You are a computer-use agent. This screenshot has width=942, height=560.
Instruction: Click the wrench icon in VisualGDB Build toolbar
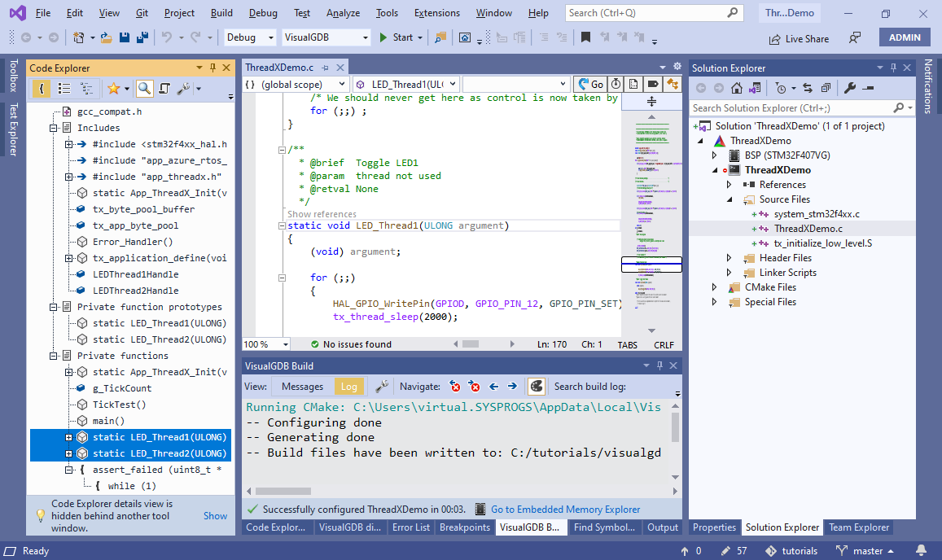(x=382, y=387)
